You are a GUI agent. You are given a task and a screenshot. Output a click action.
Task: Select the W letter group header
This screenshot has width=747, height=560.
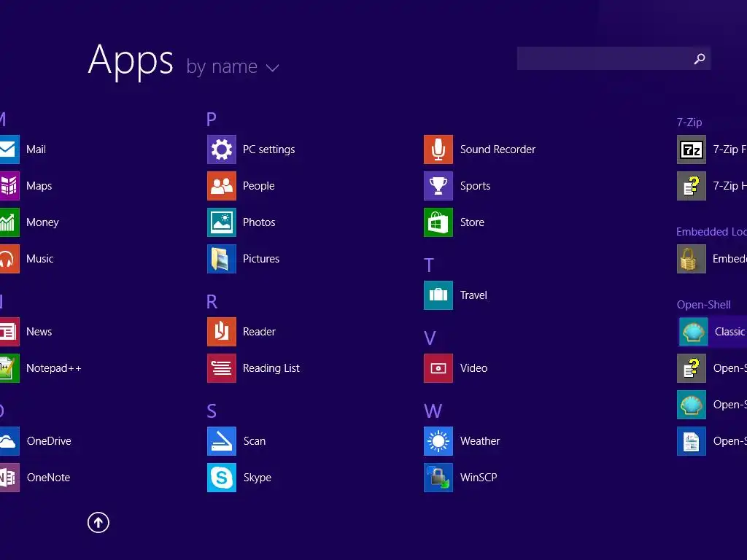[433, 411]
